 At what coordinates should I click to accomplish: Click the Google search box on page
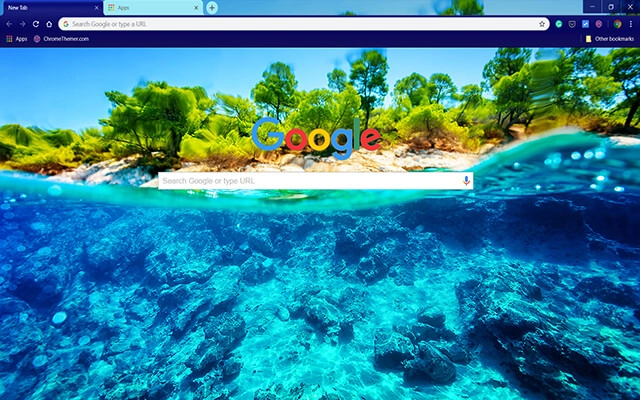[x=316, y=181]
